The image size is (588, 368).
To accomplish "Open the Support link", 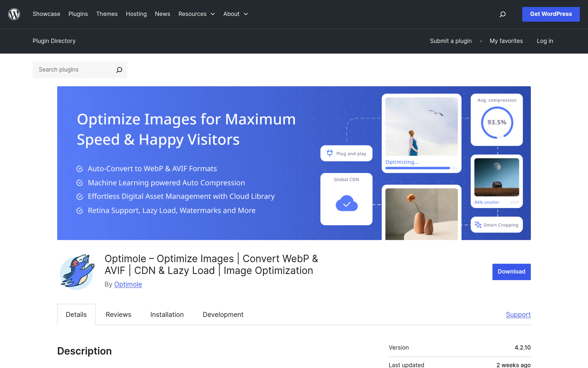I will [x=518, y=314].
